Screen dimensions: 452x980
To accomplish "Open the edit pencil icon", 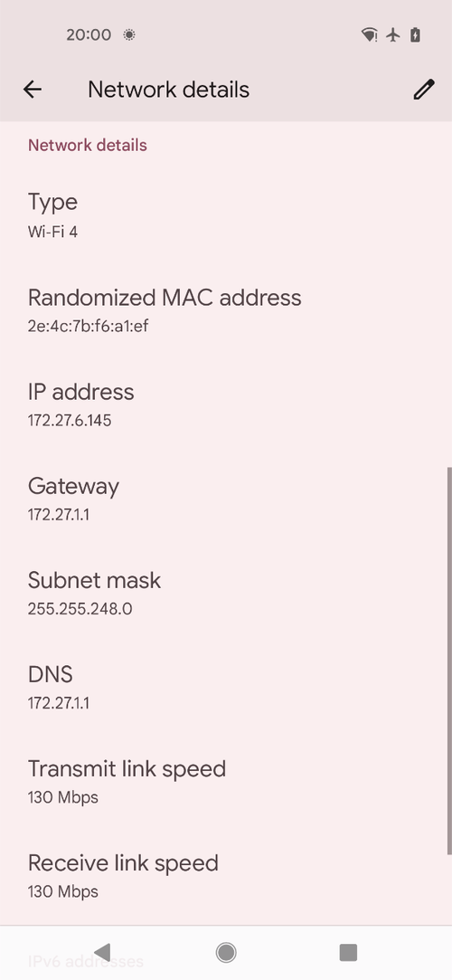I will coord(423,90).
